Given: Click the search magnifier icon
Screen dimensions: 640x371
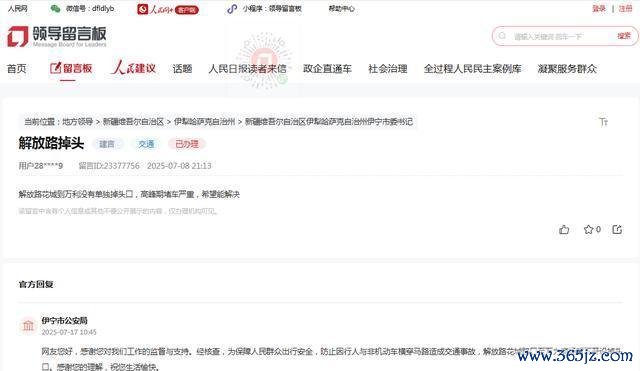Looking at the screenshot, I should [502, 36].
